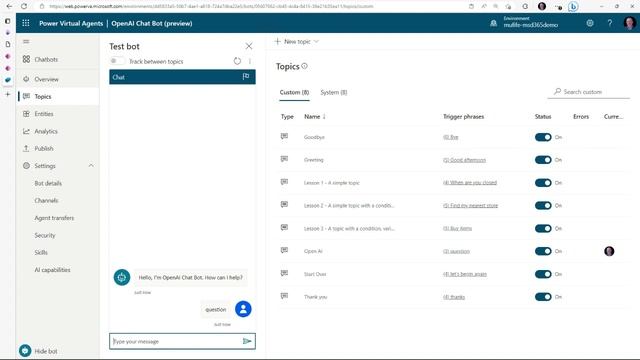Image resolution: width=640 pixels, height=360 pixels.
Task: Open user account profile picture
Action: 629,23
